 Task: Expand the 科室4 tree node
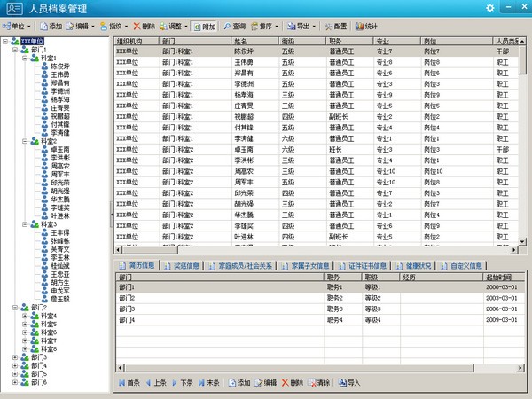pyautogui.click(x=24, y=316)
